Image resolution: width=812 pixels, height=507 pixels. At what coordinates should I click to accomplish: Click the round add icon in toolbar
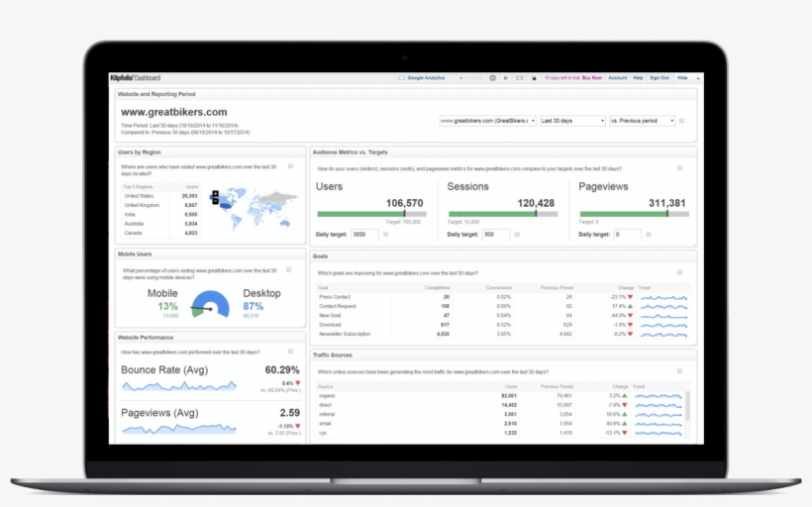point(493,77)
